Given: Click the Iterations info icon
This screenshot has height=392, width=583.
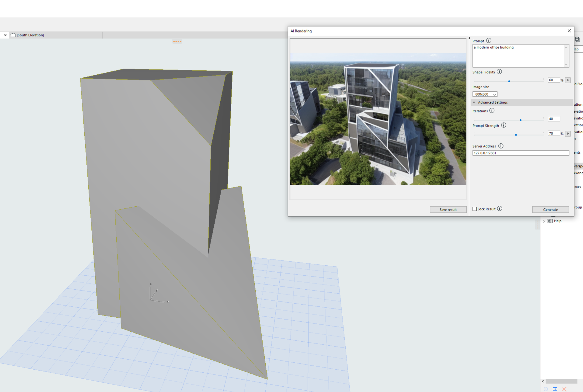Looking at the screenshot, I should point(492,111).
